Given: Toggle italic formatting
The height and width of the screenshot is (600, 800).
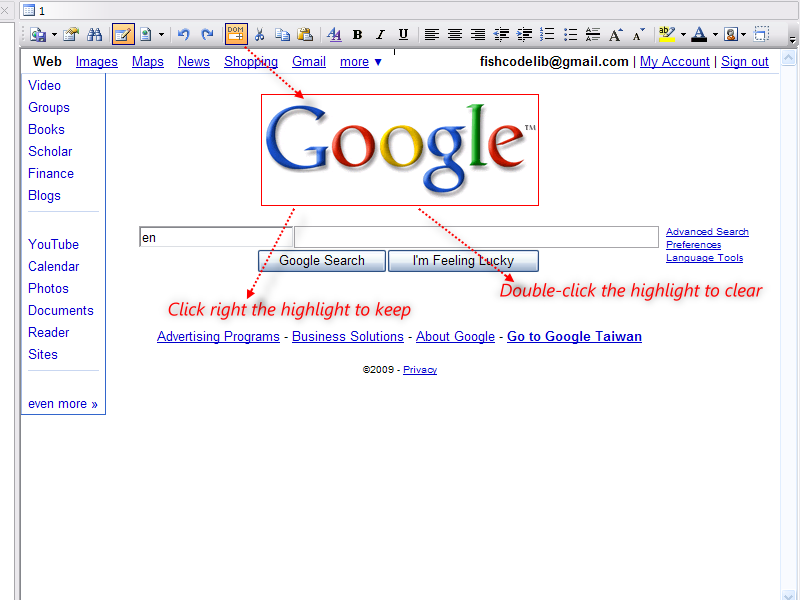Looking at the screenshot, I should [380, 35].
